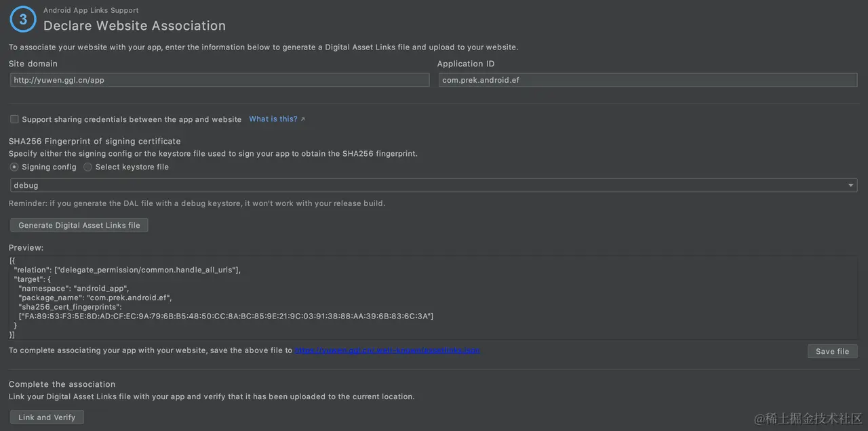Click the "relation" line in preview JSON
This screenshot has width=868, height=431.
pos(127,270)
